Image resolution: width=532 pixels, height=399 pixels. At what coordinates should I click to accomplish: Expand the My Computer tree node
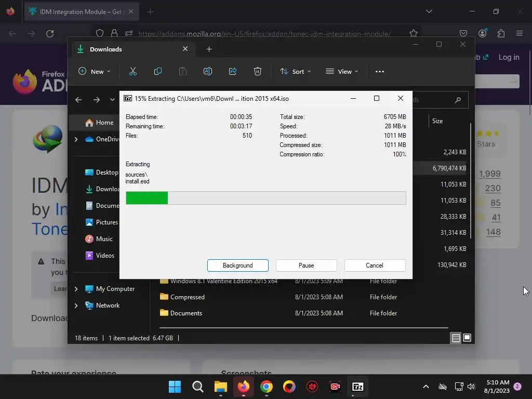pyautogui.click(x=76, y=289)
